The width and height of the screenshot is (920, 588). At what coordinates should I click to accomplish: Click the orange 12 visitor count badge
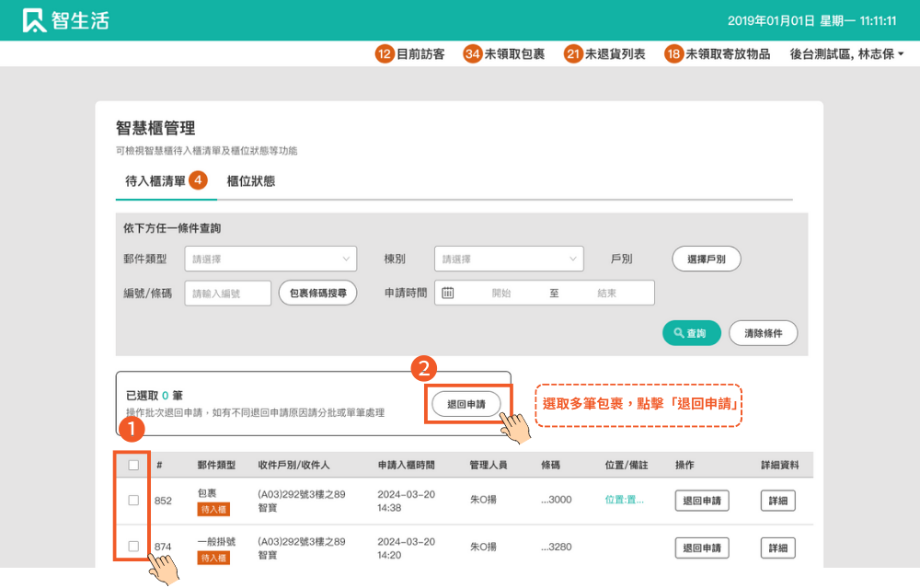[384, 54]
